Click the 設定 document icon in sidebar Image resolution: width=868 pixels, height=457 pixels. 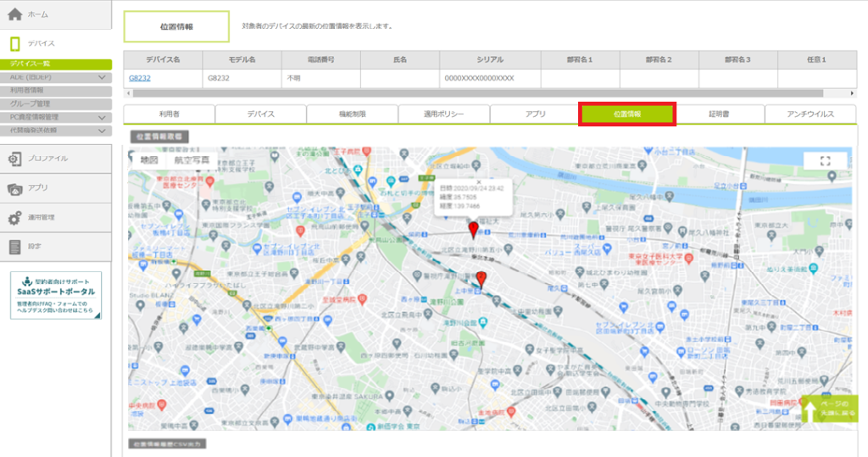[x=14, y=247]
